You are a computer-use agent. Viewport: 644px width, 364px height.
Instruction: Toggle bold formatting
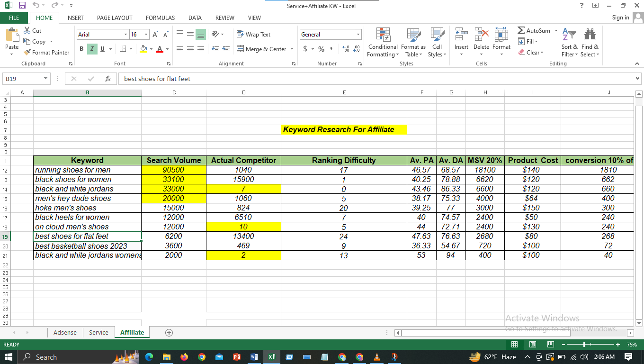point(81,49)
